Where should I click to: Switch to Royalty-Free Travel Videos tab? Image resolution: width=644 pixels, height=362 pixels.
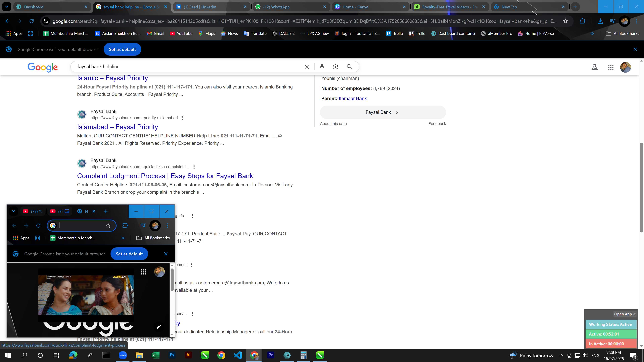point(450,7)
